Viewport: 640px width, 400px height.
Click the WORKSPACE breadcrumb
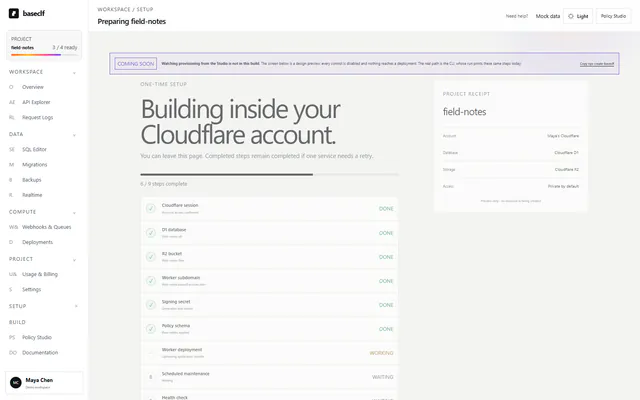(x=114, y=9)
